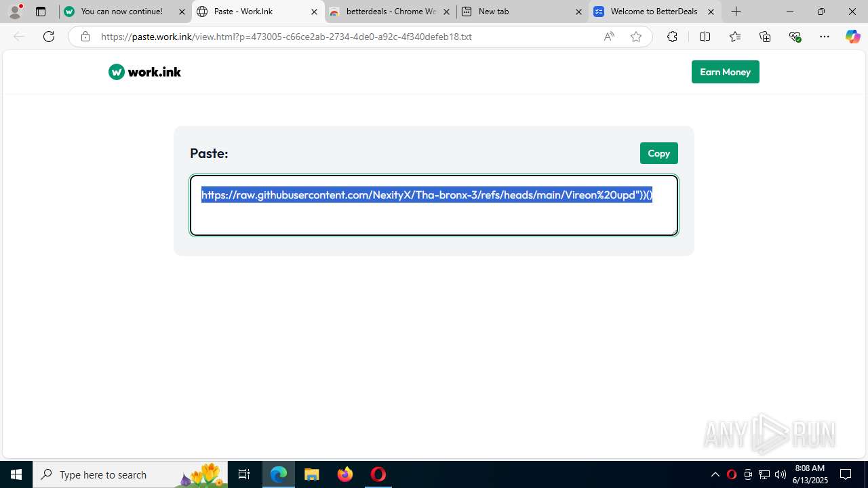Viewport: 868px width, 488px height.
Task: Open File Explorer from taskbar
Action: coord(312,474)
